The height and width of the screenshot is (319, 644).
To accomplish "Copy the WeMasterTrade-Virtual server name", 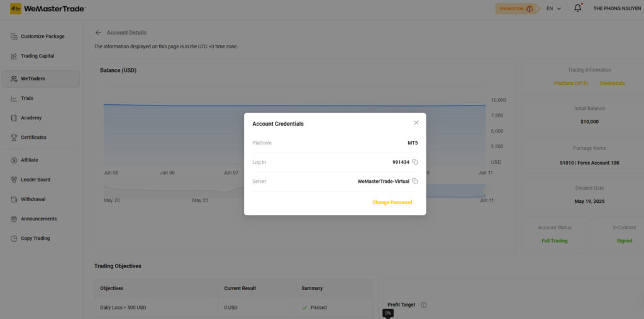I will tap(415, 181).
